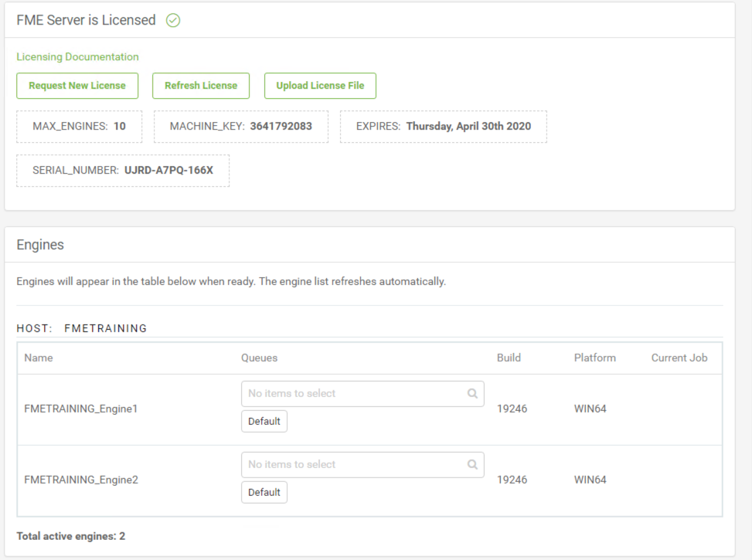This screenshot has width=752, height=560.
Task: Select the FMETRAINING_Engine2 name cell
Action: point(80,480)
